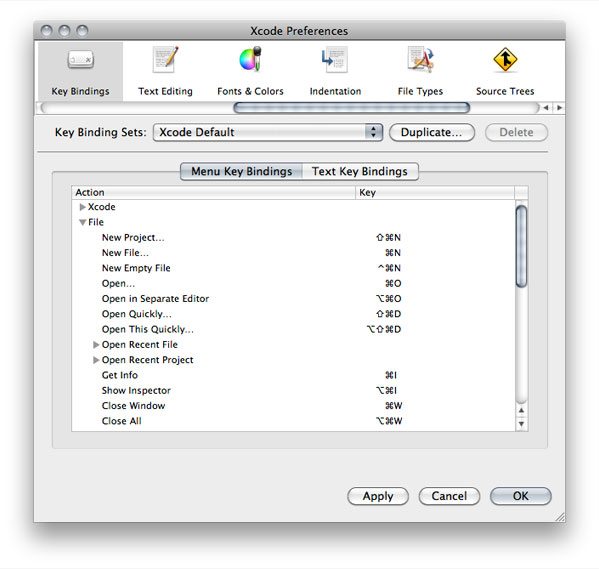The image size is (599, 569).
Task: Select the Menu Key Bindings tab
Action: [x=241, y=171]
